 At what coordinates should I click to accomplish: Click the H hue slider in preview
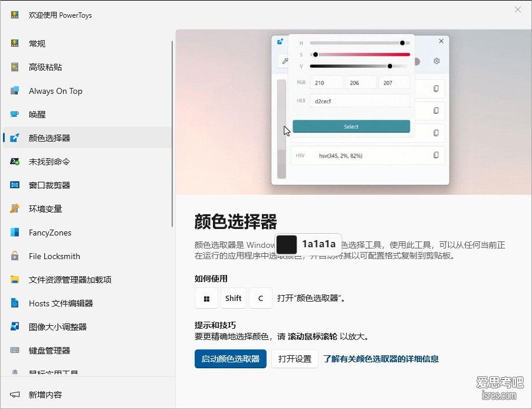[360, 43]
